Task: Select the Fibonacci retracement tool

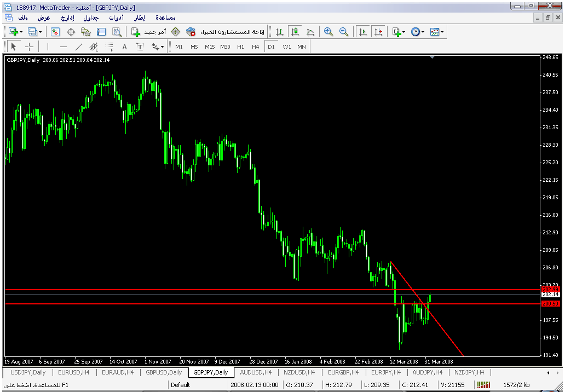Action: [x=109, y=47]
